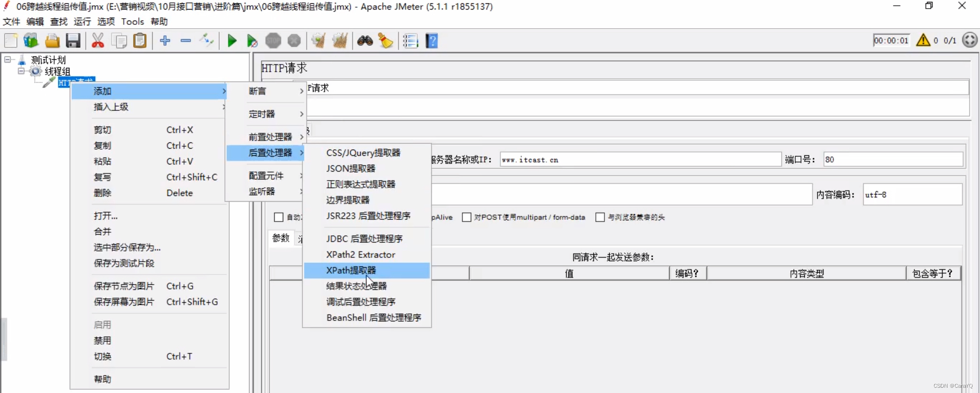This screenshot has height=393, width=980.
Task: Choose CSS/JQuery提取器 entry
Action: (367, 153)
